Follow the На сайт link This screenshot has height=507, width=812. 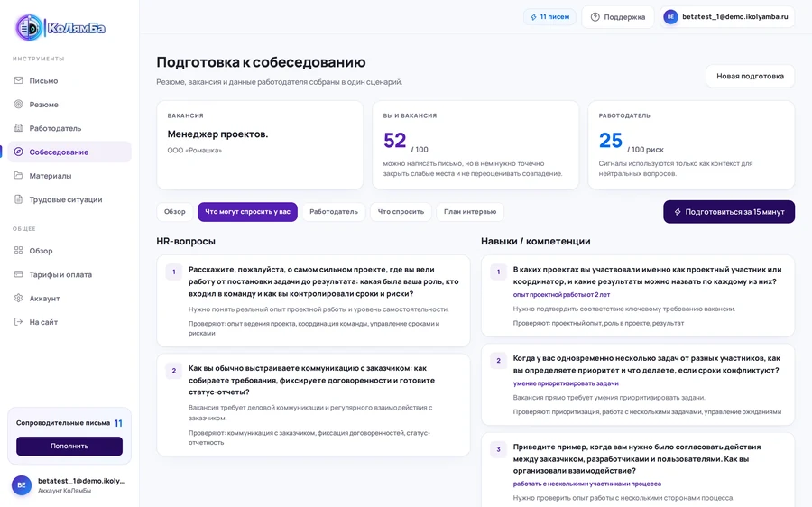click(69, 321)
